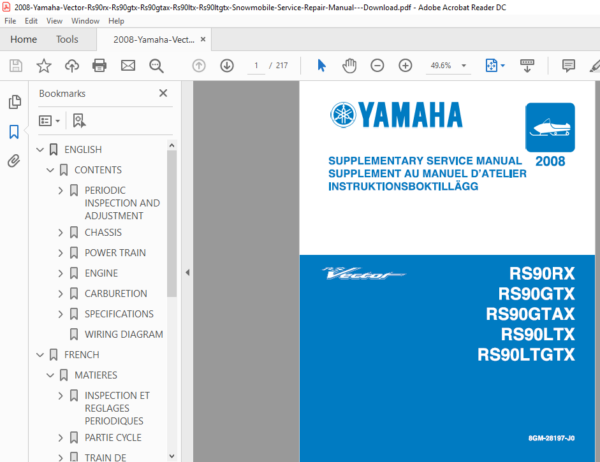Activate the Hand pan tool
600x462 pixels.
[349, 65]
